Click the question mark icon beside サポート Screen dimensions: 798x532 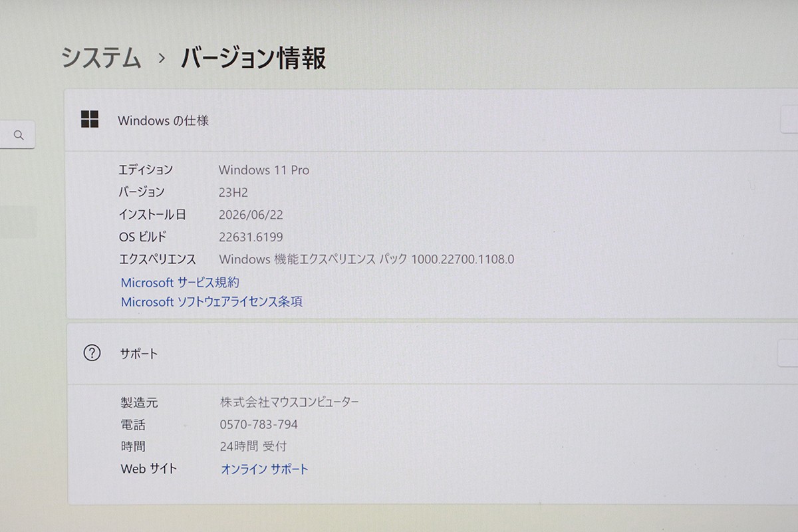(92, 353)
